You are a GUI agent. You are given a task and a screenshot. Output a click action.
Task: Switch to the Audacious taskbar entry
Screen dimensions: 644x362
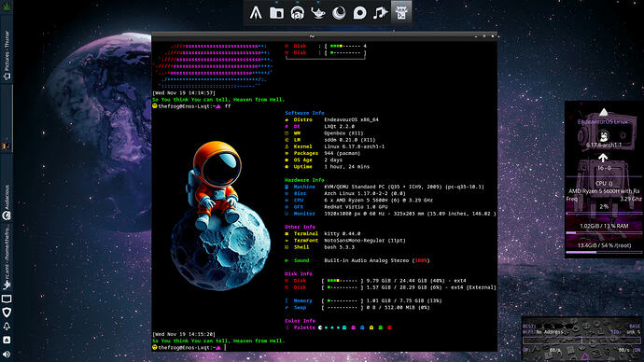(x=7, y=202)
